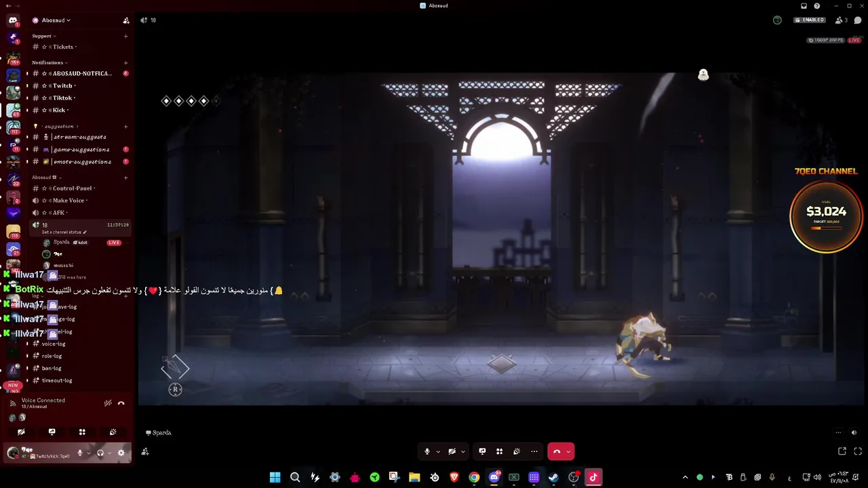Image resolution: width=868 pixels, height=488 pixels.
Task: Share screen from voice panel
Action: pyautogui.click(x=52, y=432)
